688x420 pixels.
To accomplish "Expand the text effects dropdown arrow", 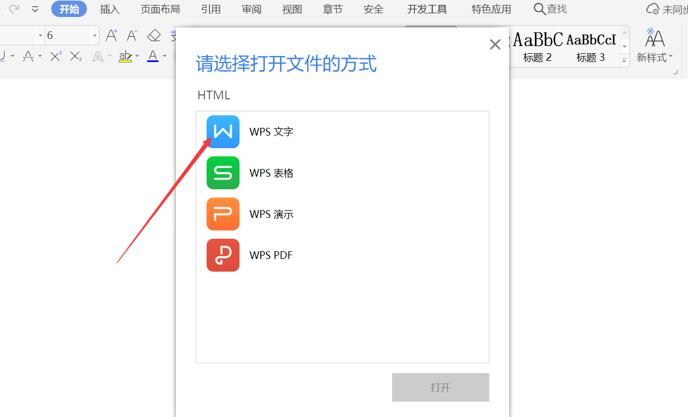I will click(109, 56).
